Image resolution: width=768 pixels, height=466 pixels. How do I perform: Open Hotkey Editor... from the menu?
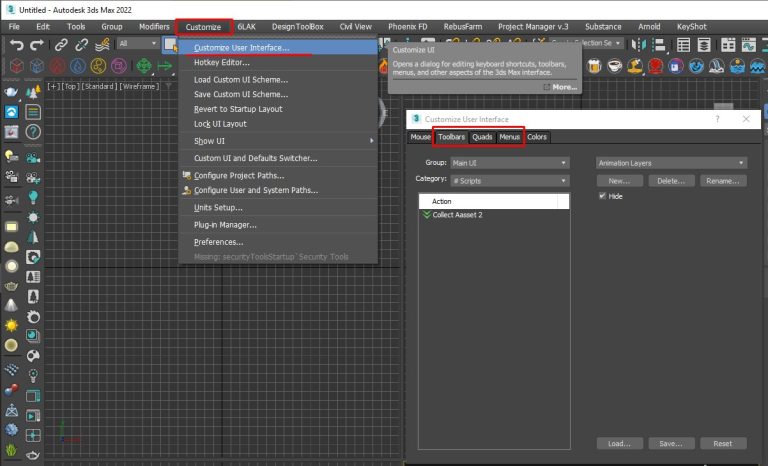(279, 62)
